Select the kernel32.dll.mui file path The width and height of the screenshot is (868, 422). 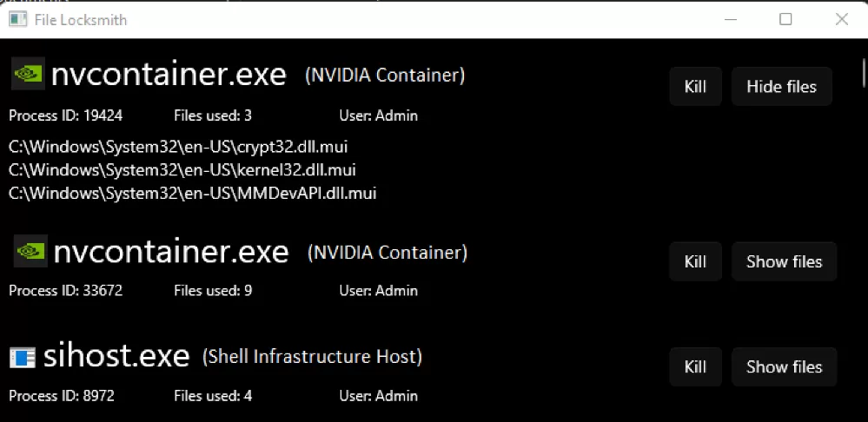(x=182, y=170)
